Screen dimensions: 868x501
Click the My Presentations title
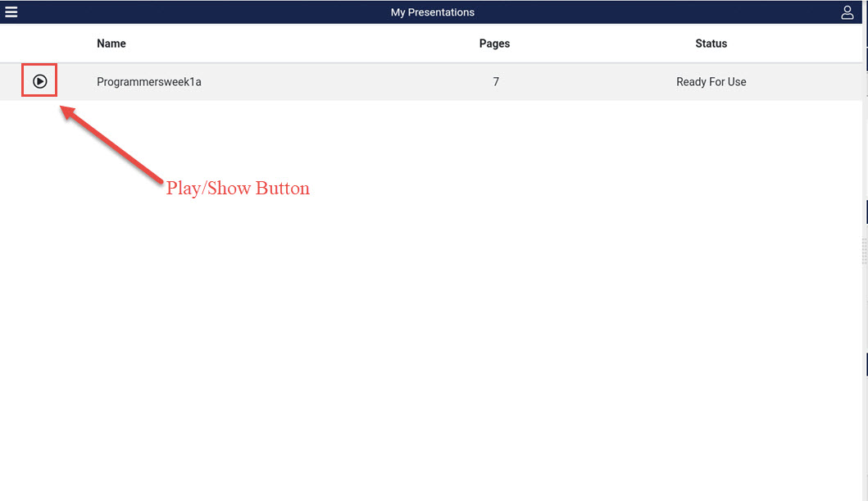click(x=432, y=12)
